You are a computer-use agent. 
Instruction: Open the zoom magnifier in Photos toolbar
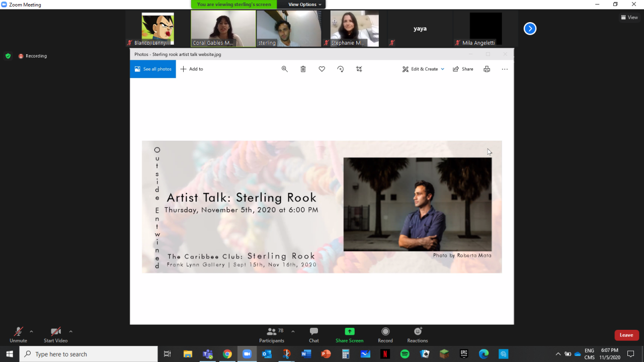coord(285,69)
